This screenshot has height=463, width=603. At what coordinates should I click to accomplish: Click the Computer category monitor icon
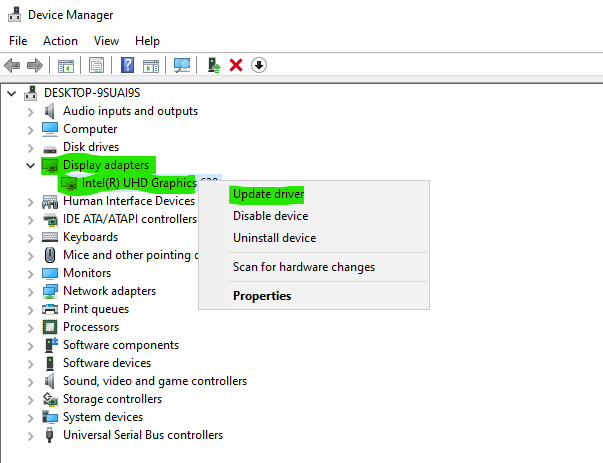tap(50, 129)
